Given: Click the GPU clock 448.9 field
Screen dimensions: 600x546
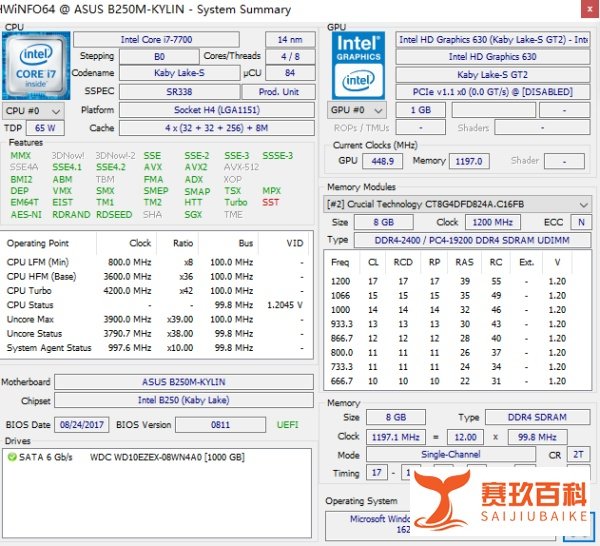Looking at the screenshot, I should [383, 161].
